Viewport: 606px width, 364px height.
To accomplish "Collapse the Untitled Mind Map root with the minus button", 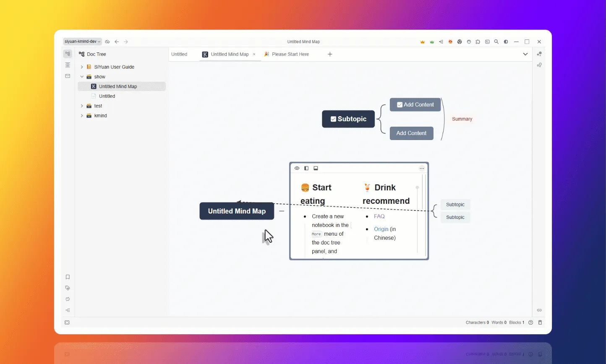I will coord(282,211).
